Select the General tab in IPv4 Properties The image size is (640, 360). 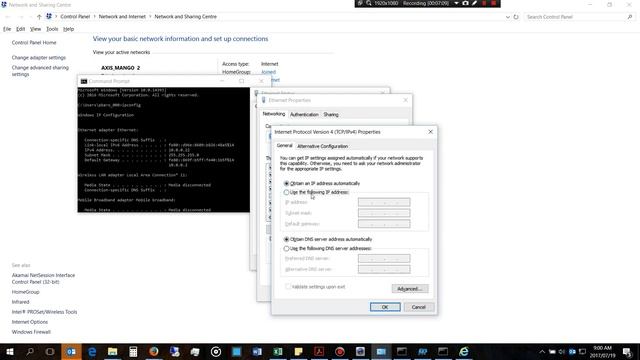[x=284, y=146]
